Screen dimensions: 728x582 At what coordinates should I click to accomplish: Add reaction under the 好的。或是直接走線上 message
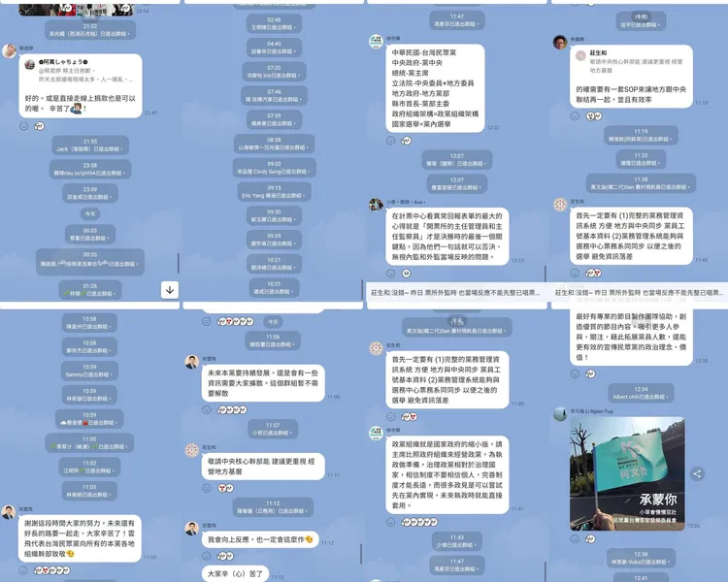[23, 126]
